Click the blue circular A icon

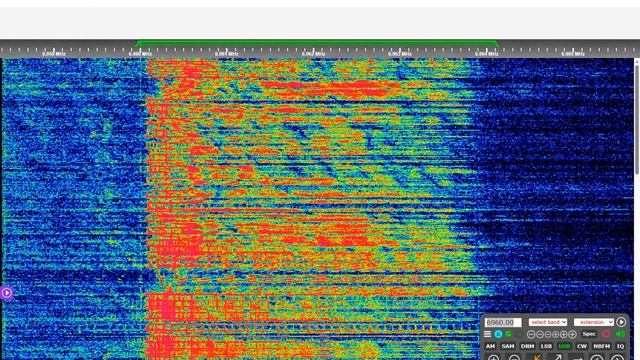tap(498, 334)
